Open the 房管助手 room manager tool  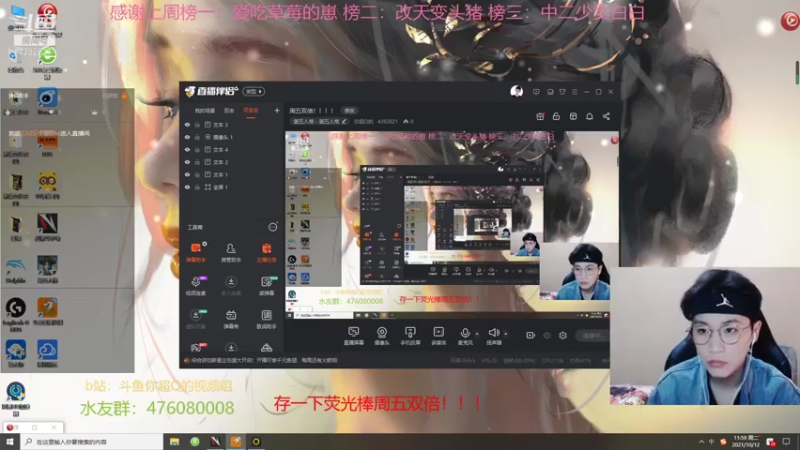[x=231, y=253]
